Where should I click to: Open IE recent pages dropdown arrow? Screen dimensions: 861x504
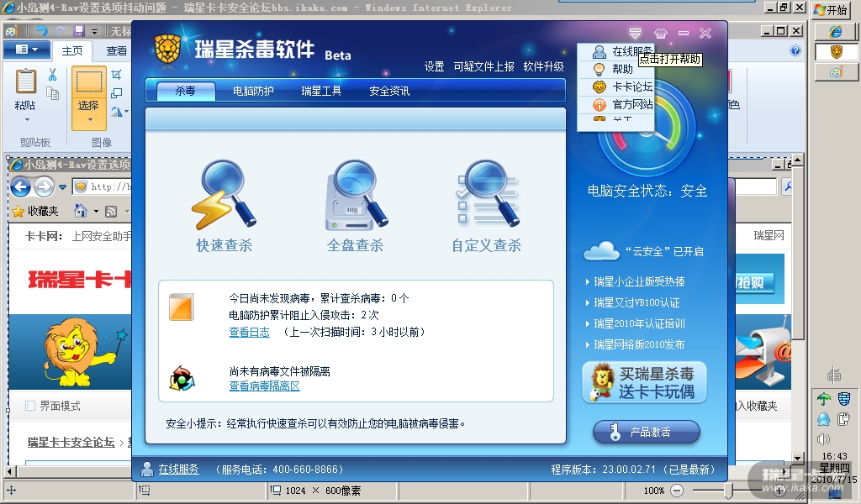(x=62, y=187)
